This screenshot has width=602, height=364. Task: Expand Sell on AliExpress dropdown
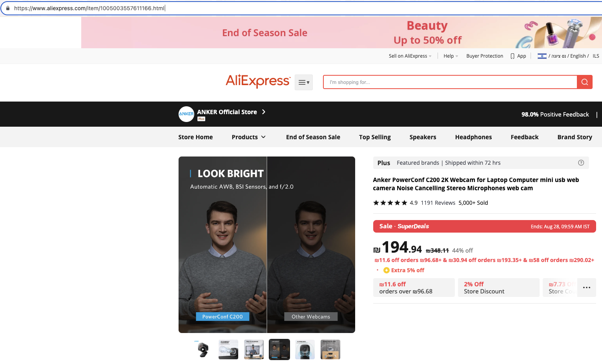(410, 56)
